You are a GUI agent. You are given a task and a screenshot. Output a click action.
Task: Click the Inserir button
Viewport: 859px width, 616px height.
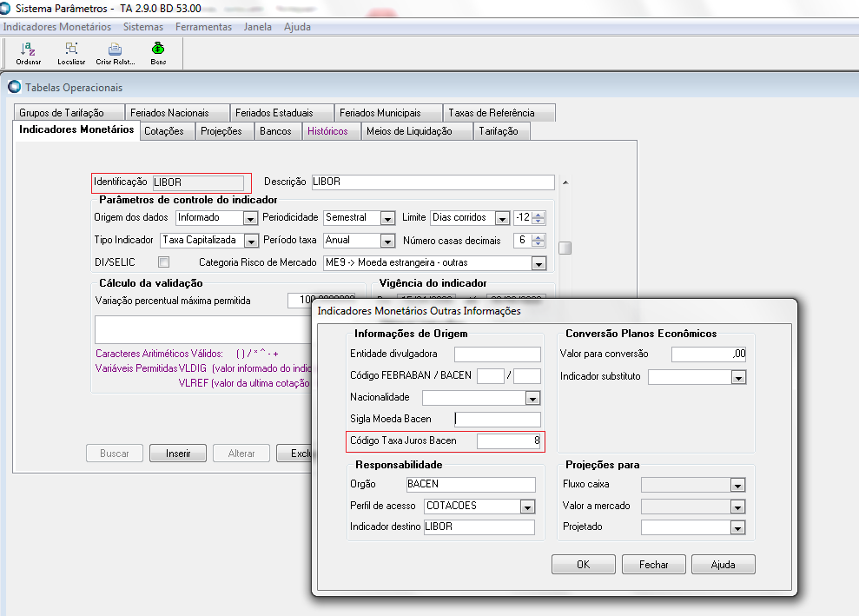pyautogui.click(x=178, y=454)
